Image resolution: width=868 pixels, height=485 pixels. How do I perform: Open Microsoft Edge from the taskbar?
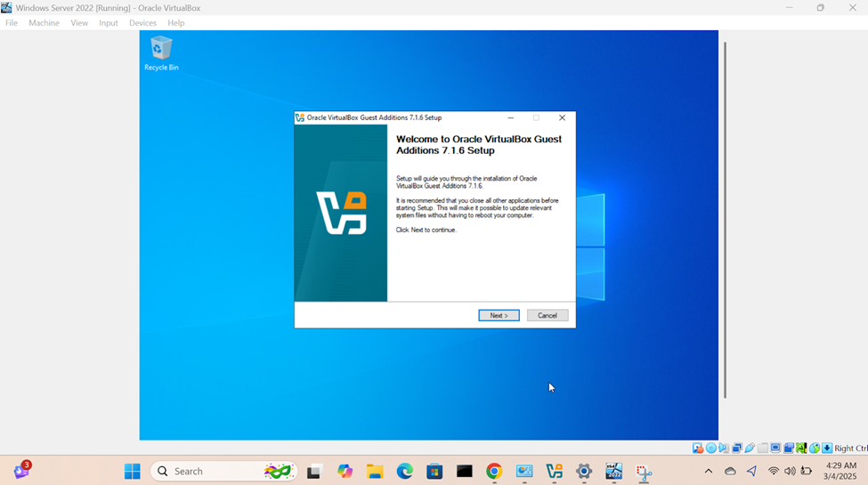(405, 471)
